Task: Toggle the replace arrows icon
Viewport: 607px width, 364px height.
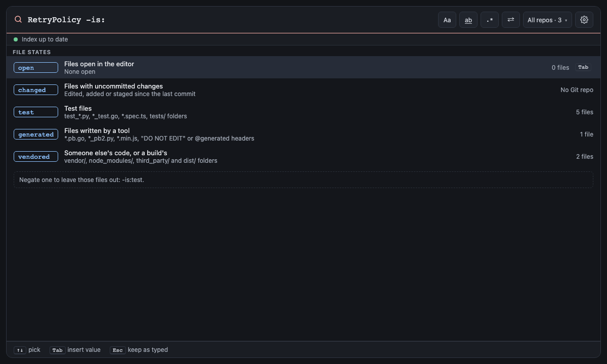Action: (x=511, y=20)
